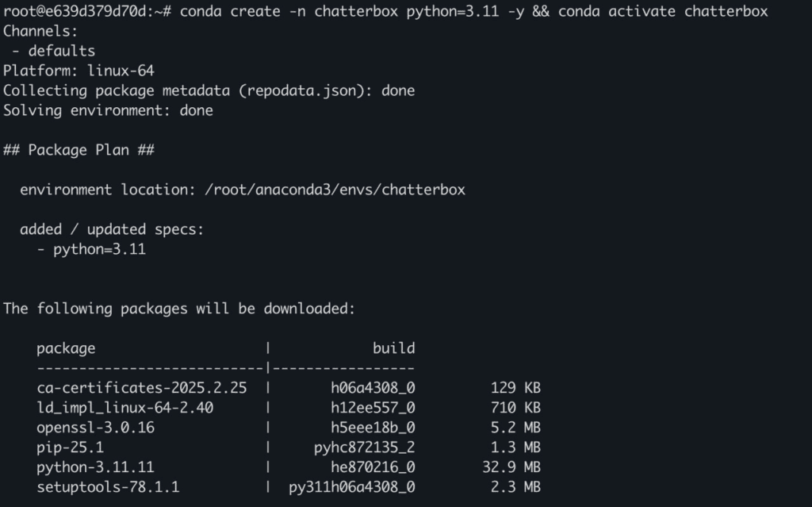Click the '710 KB' size value

coord(515,408)
